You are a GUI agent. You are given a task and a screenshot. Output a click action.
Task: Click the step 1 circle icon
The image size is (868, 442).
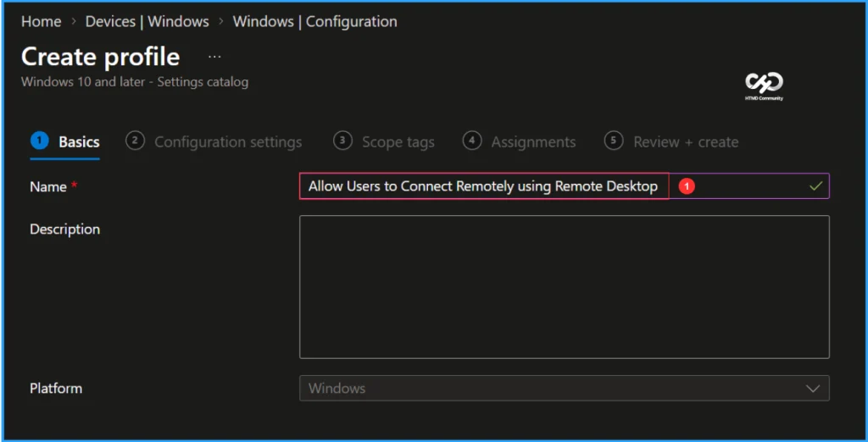[x=40, y=141]
